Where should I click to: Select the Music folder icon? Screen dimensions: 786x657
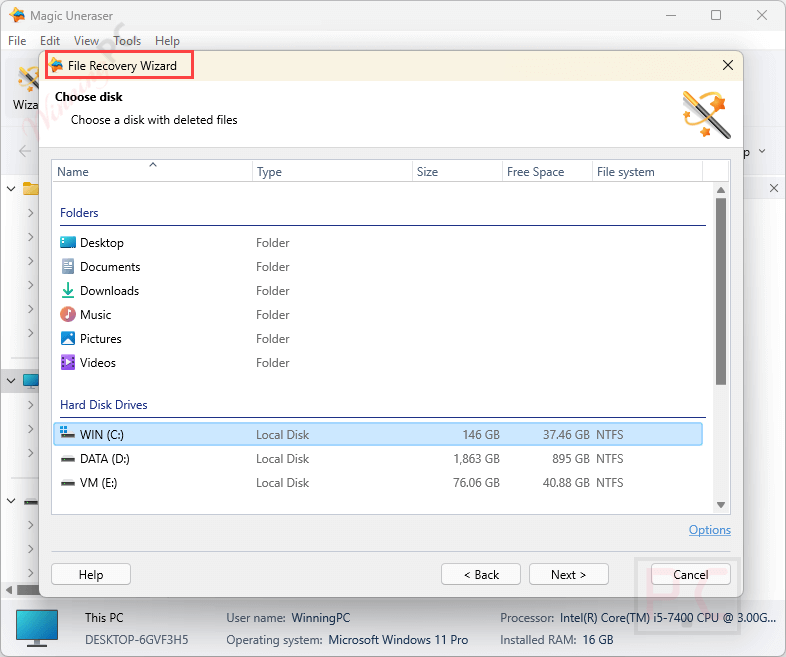tap(68, 315)
